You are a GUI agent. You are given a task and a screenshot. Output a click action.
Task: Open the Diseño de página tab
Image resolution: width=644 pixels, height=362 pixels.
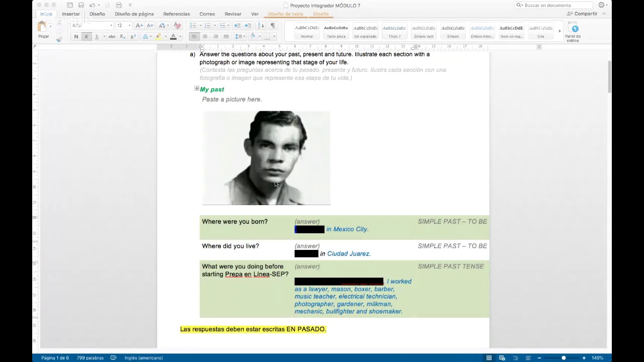(x=134, y=14)
